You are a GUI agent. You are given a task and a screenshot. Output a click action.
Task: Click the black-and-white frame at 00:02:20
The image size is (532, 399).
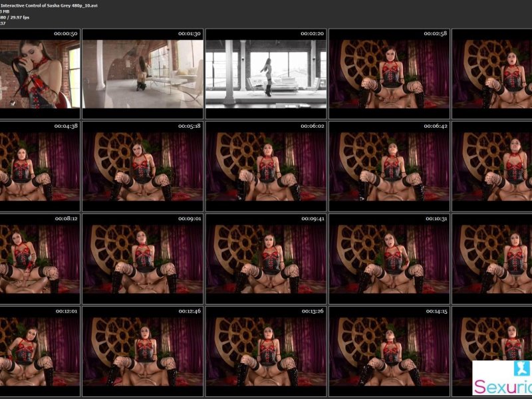266,73
